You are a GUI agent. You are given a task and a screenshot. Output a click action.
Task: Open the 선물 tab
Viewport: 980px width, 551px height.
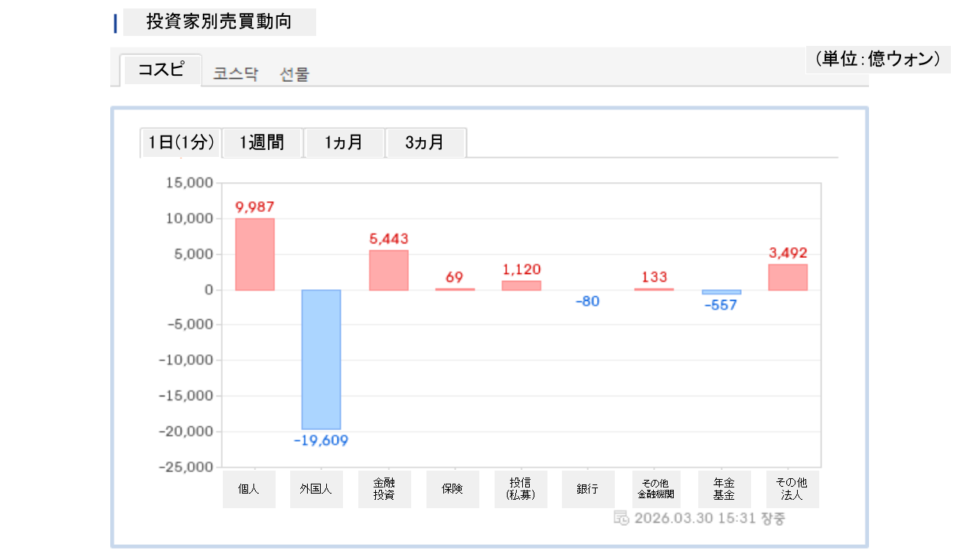click(x=294, y=74)
